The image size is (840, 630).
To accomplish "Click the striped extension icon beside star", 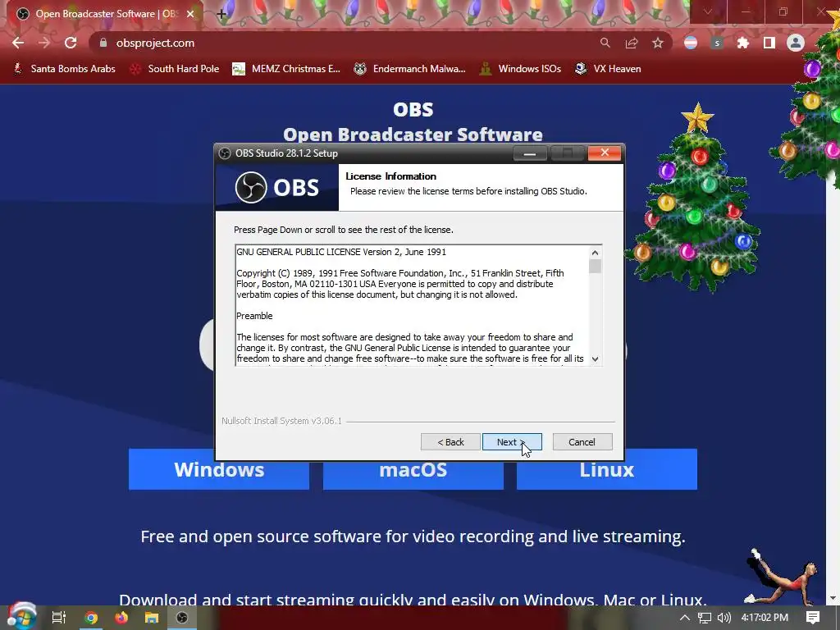I will 691,43.
